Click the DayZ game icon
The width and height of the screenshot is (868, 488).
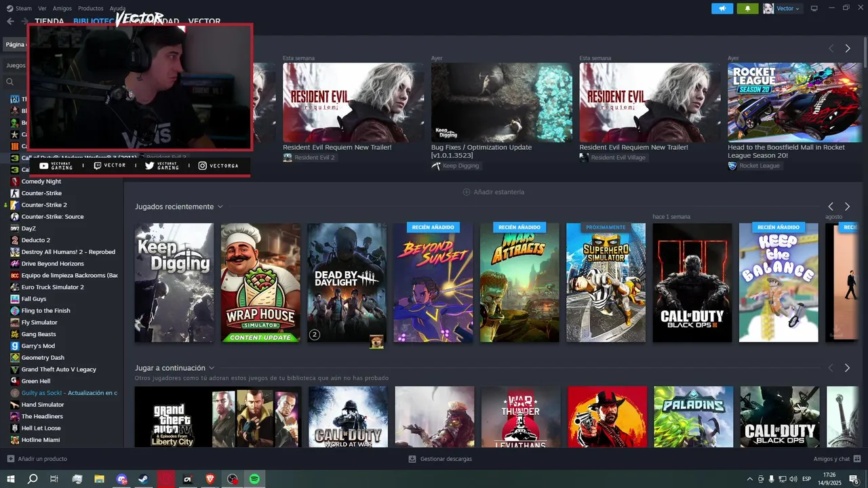tap(15, 228)
